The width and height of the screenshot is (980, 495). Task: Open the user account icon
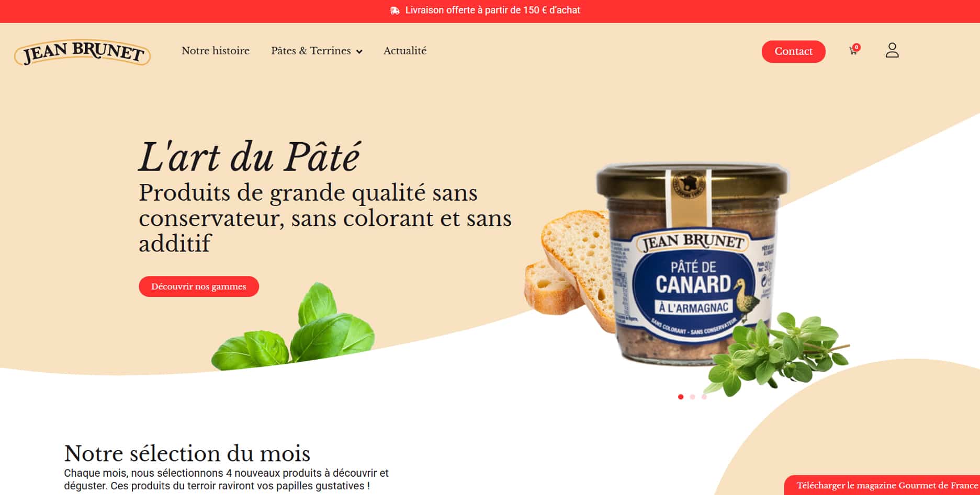click(892, 50)
